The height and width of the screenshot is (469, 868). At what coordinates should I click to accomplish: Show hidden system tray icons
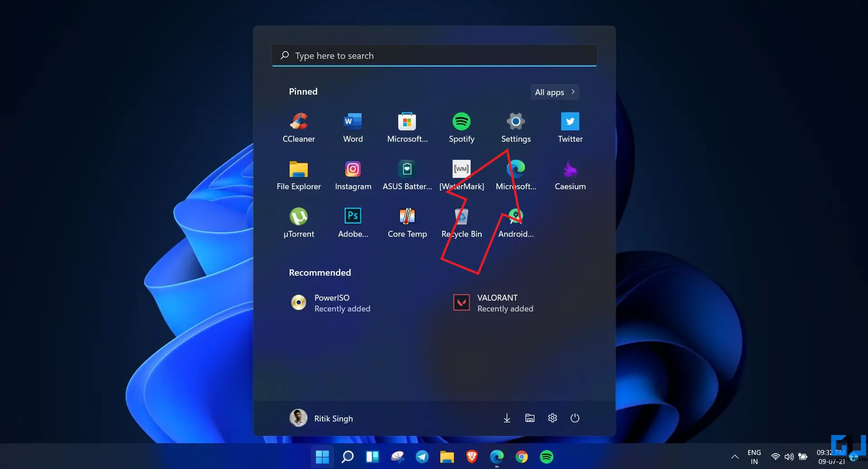[735, 457]
